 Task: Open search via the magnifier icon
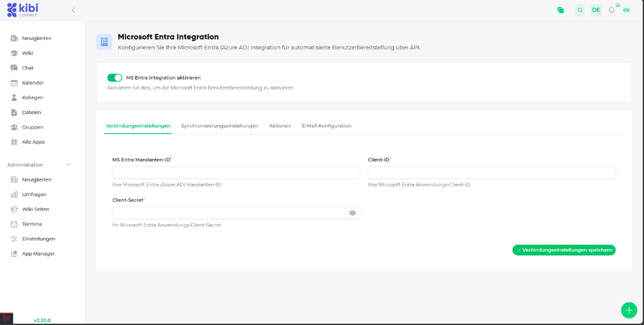(x=580, y=10)
